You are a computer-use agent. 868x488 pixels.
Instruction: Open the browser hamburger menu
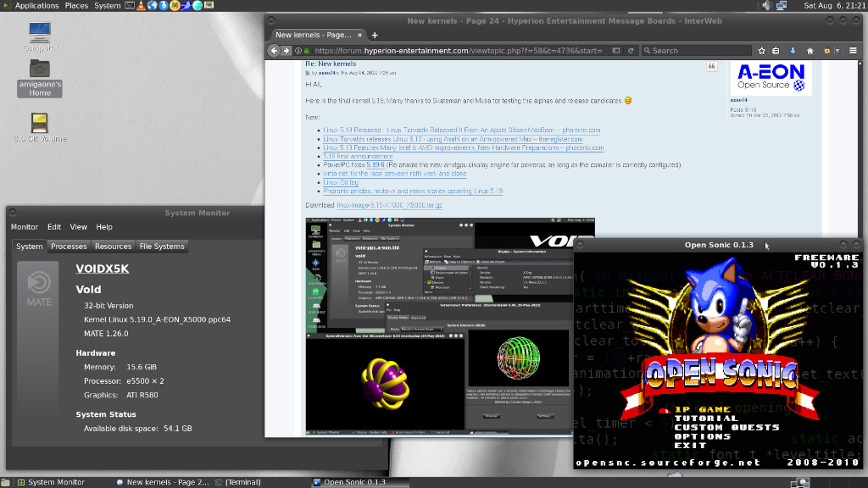(x=853, y=50)
